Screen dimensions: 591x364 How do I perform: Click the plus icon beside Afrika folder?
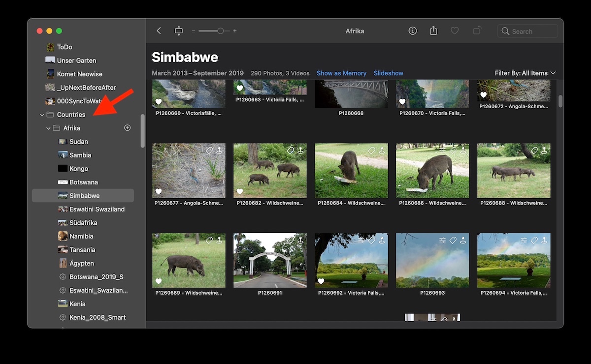127,128
